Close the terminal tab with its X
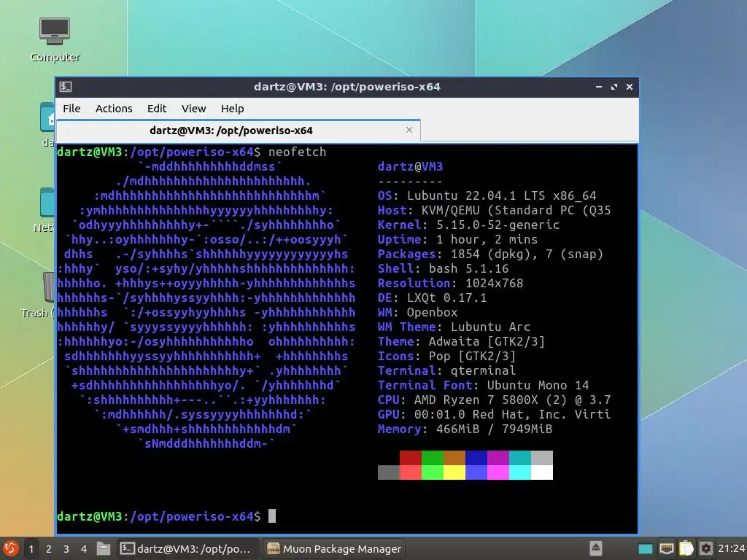Screen dimensions: 747x560 (x=409, y=130)
